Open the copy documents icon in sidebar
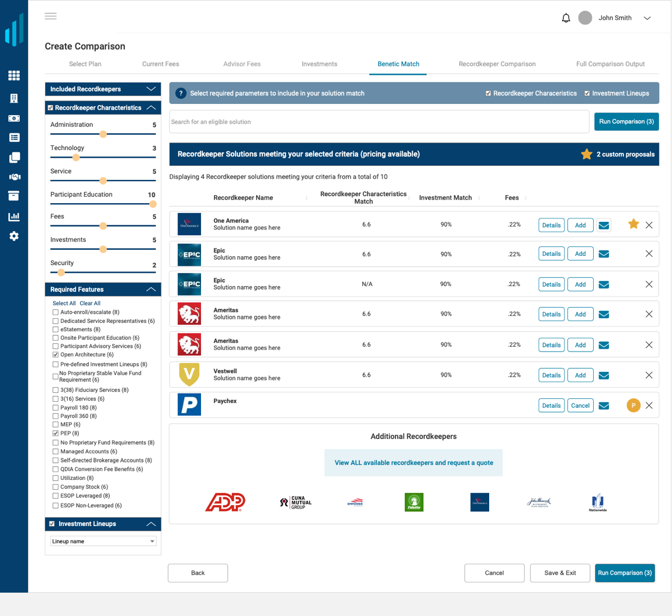The height and width of the screenshot is (616, 672). point(14,157)
